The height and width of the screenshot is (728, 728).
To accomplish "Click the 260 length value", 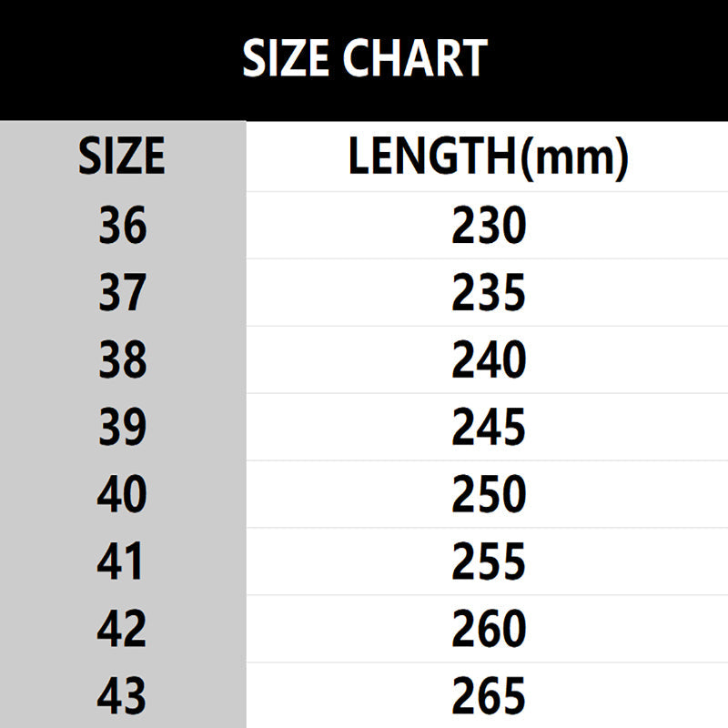I will [489, 628].
